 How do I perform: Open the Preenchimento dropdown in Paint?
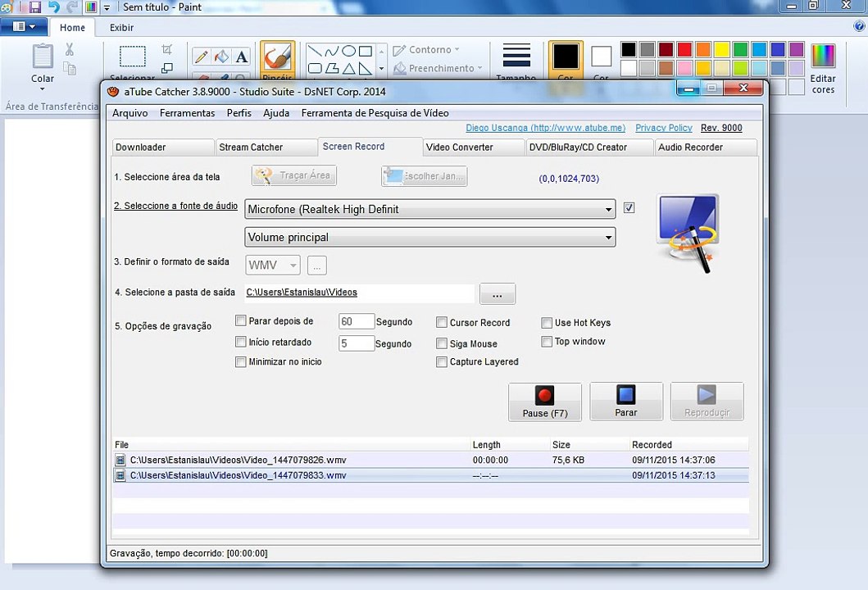pyautogui.click(x=438, y=68)
